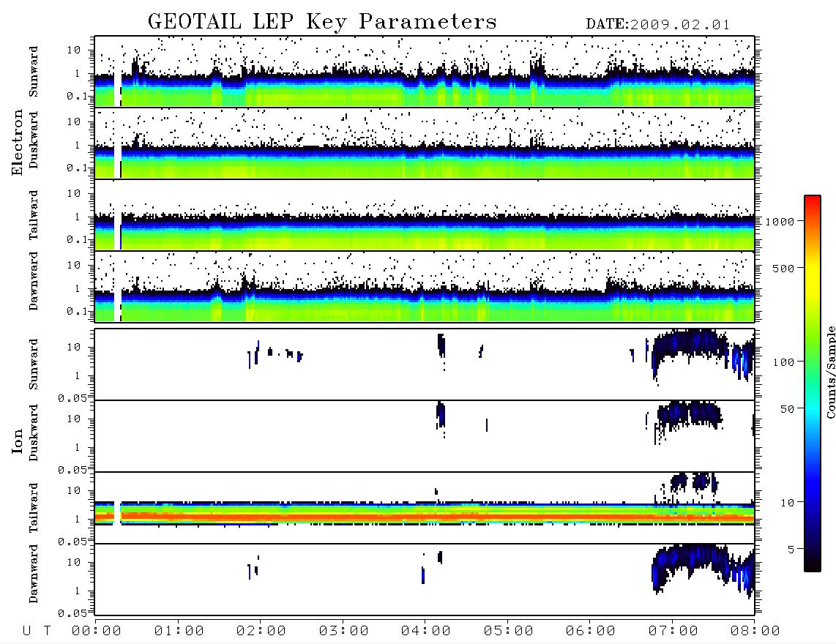Click the GEOTAIL LEP Key Parameters title
The width and height of the screenshot is (836, 644).
coord(322,22)
